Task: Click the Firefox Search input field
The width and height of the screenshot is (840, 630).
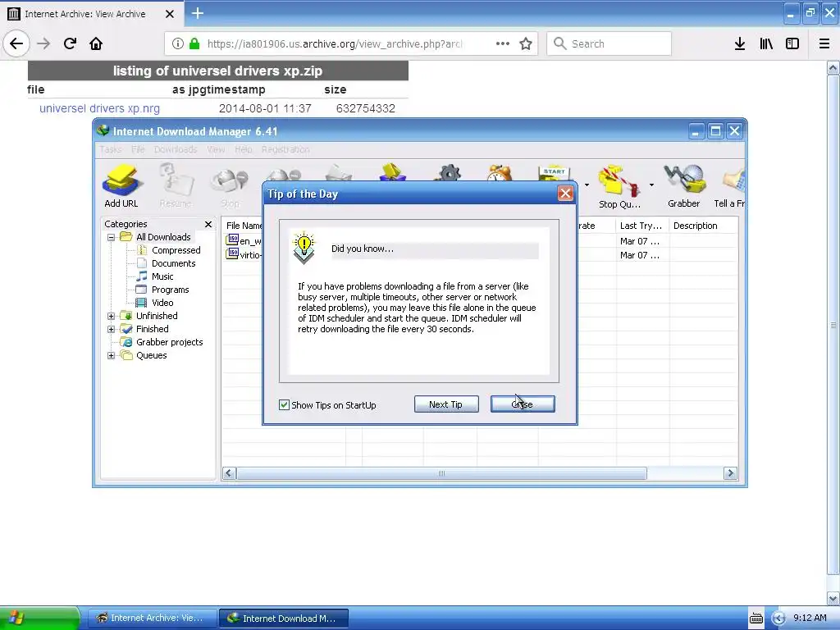Action: tap(609, 43)
